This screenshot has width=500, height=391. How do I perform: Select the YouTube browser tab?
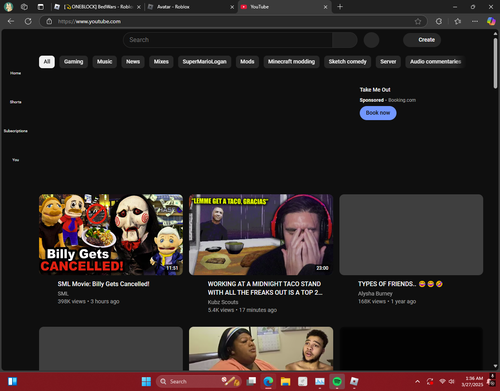point(284,7)
